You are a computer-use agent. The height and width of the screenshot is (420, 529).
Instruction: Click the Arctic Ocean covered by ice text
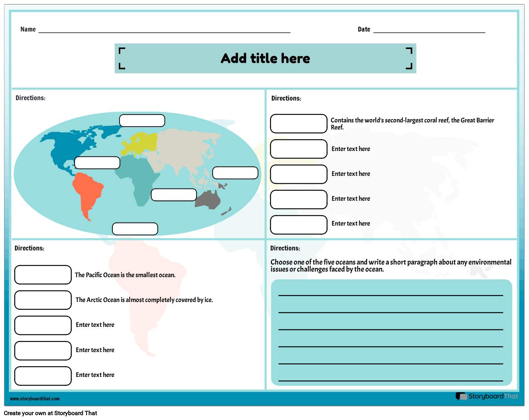pos(144,300)
